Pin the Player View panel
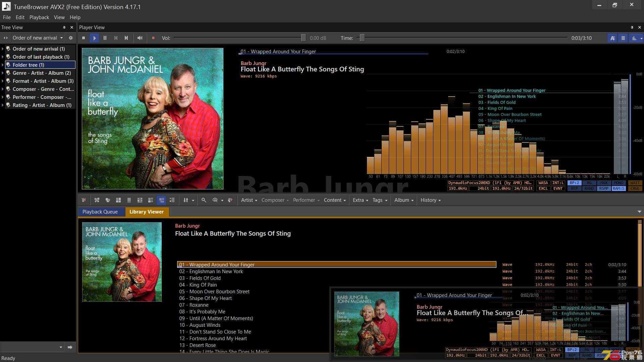Screen dimensions: 644x362 (632, 27)
